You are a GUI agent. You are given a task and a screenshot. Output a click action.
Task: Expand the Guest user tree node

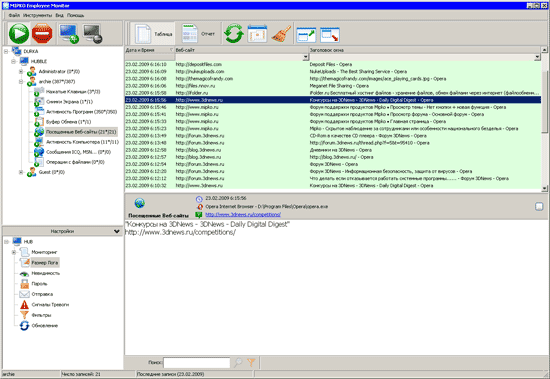pyautogui.click(x=21, y=172)
